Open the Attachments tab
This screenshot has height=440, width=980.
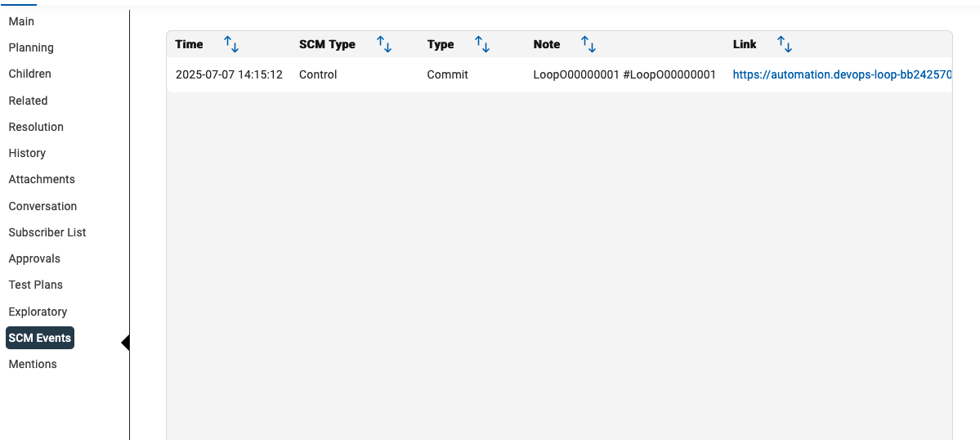(42, 179)
